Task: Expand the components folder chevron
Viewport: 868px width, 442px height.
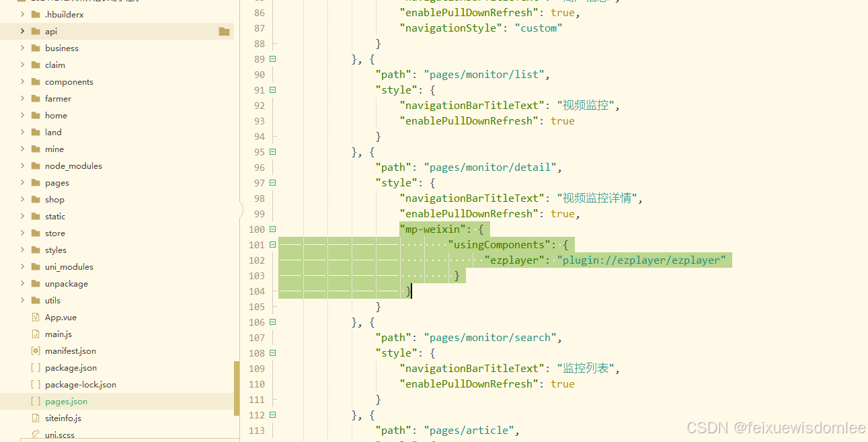Action: 22,81
